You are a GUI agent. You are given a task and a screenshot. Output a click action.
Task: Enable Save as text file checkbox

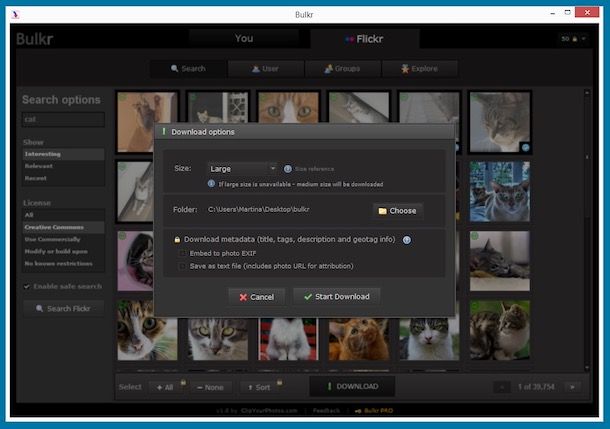click(182, 266)
